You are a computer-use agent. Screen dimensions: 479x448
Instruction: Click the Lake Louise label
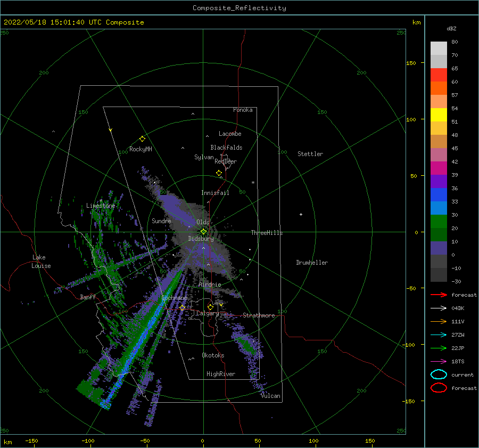(41, 262)
